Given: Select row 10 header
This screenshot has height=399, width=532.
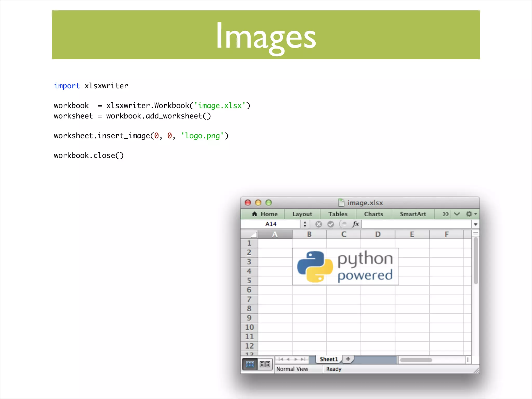Looking at the screenshot, I should [x=249, y=327].
